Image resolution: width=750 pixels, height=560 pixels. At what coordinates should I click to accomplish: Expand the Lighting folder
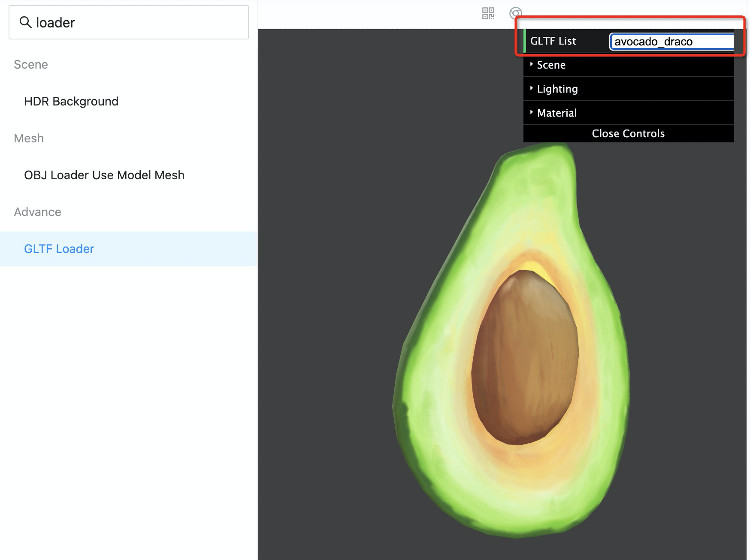pyautogui.click(x=628, y=89)
